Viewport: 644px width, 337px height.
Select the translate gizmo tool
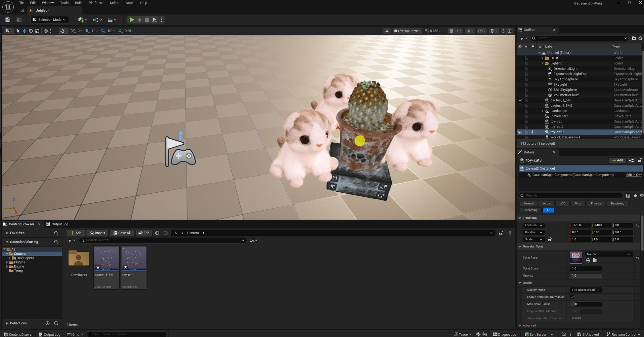[25, 31]
